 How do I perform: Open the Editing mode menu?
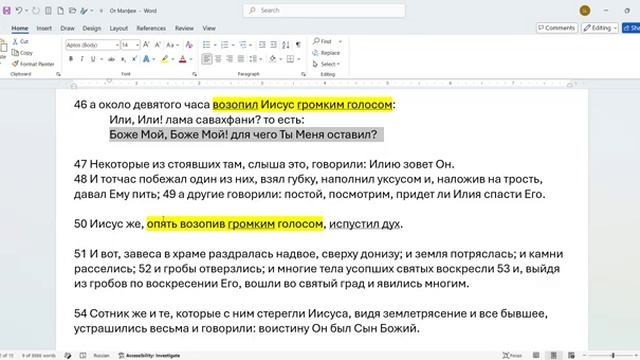(x=600, y=28)
